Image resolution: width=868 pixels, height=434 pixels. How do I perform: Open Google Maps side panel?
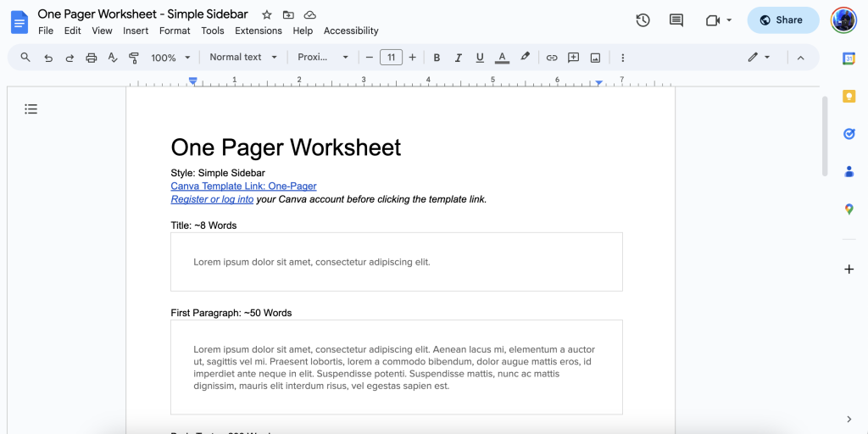[x=849, y=209]
